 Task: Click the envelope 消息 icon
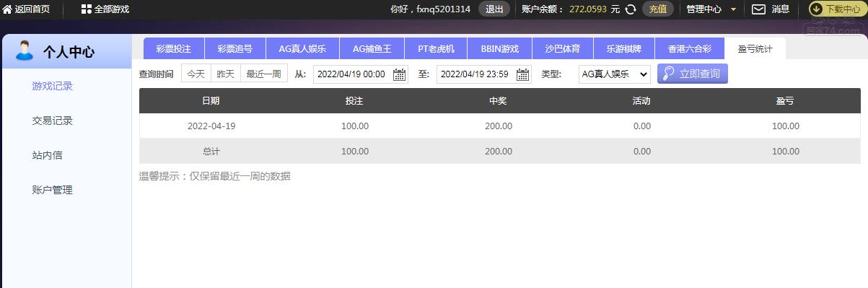click(x=758, y=9)
